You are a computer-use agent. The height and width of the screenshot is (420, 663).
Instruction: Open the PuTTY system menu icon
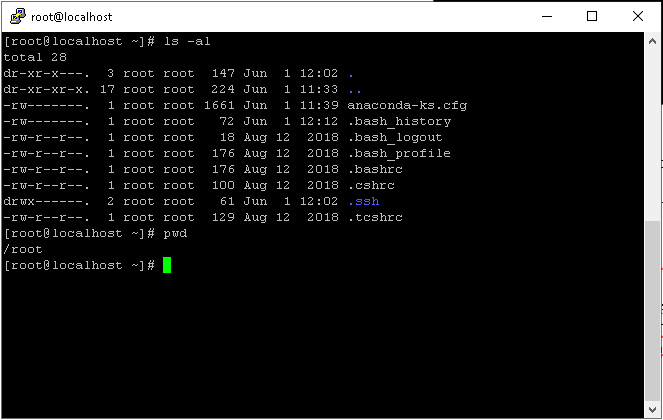click(x=17, y=16)
